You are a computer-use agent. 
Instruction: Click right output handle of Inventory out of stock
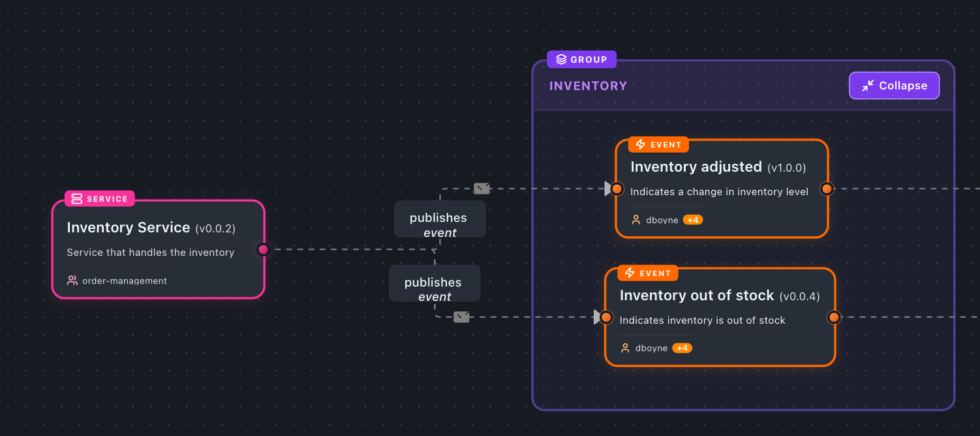tap(834, 317)
